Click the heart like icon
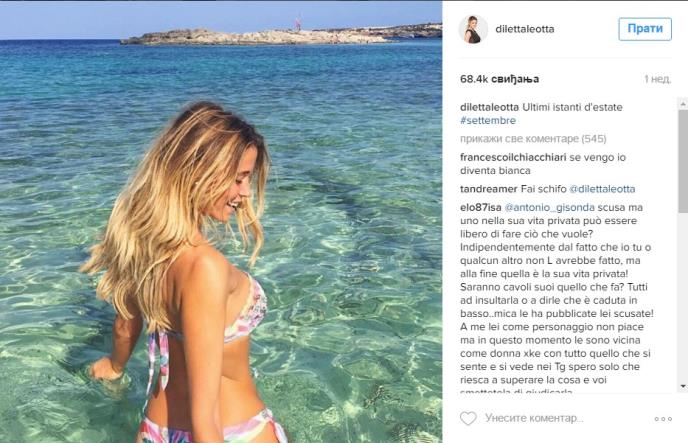688x443 pixels. [468, 418]
